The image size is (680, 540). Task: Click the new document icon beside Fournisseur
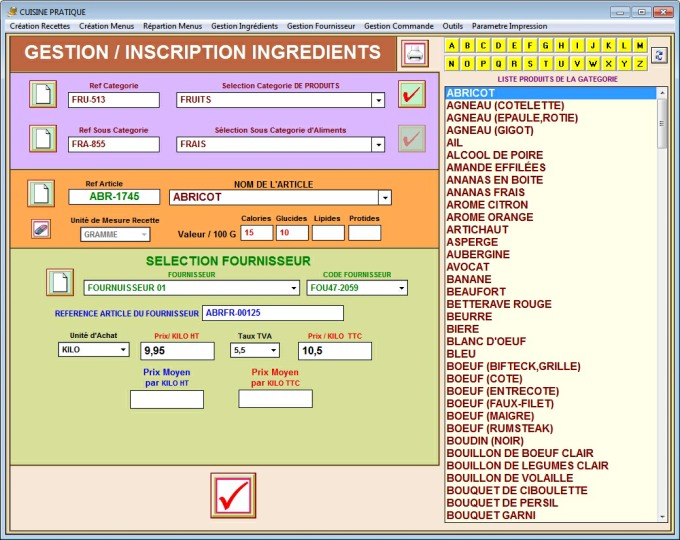pos(59,282)
